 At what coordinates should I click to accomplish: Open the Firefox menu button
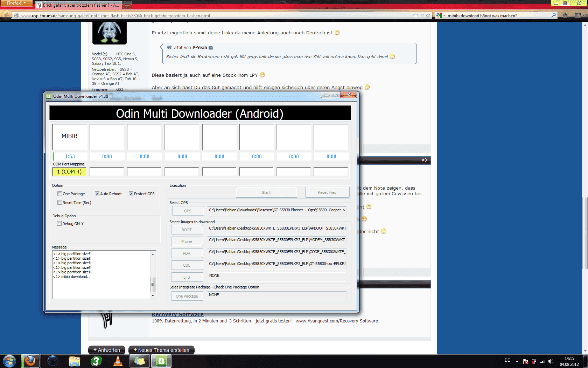[16, 3]
